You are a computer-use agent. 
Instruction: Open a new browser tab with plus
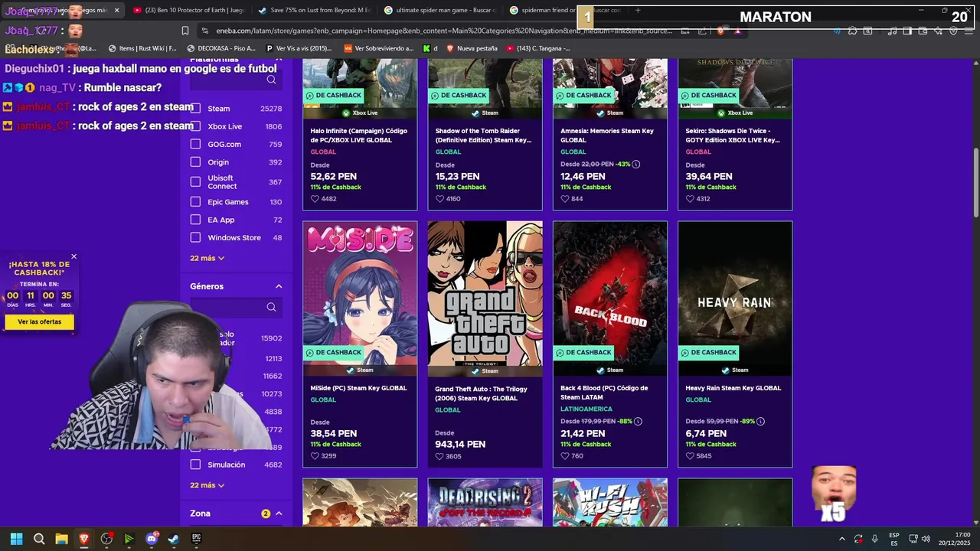pyautogui.click(x=637, y=11)
